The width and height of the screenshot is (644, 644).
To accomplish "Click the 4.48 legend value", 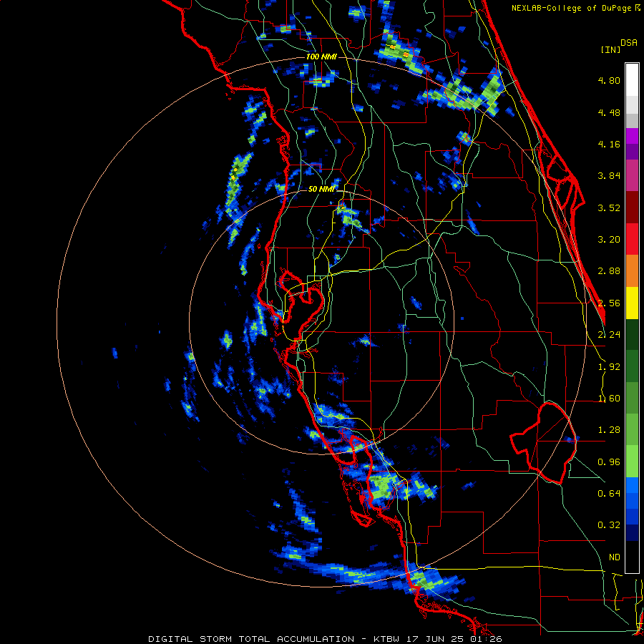I will [x=609, y=112].
